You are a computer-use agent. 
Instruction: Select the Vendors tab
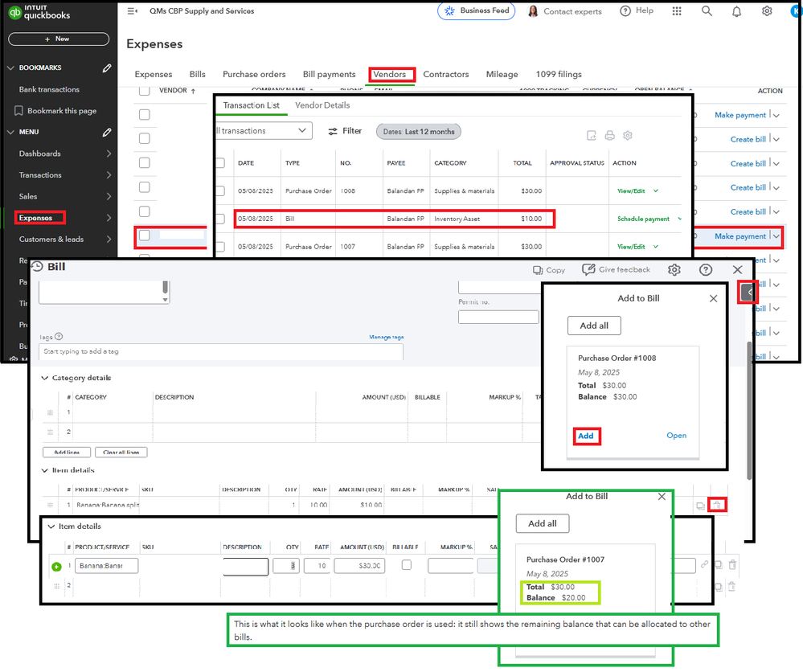point(389,74)
